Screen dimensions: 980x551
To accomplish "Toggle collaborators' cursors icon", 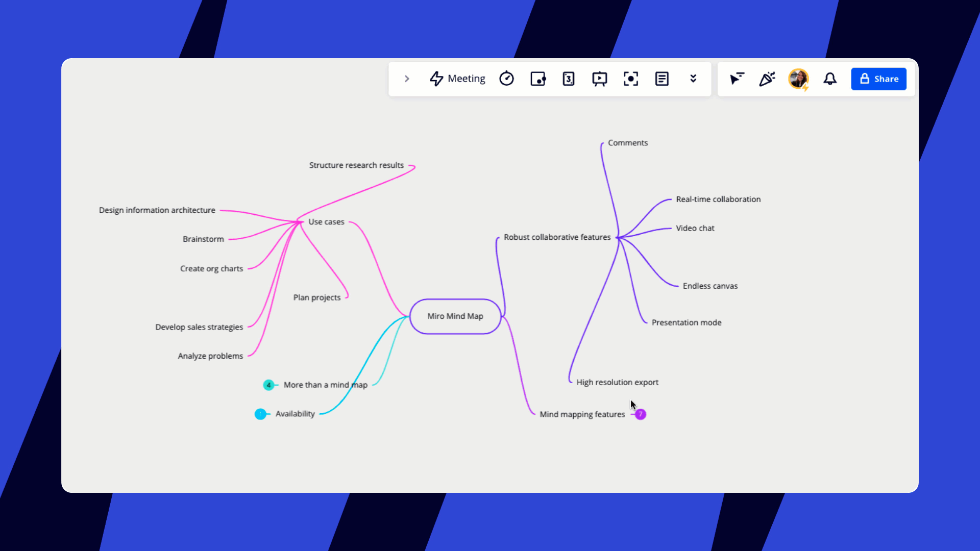I will pyautogui.click(x=737, y=79).
